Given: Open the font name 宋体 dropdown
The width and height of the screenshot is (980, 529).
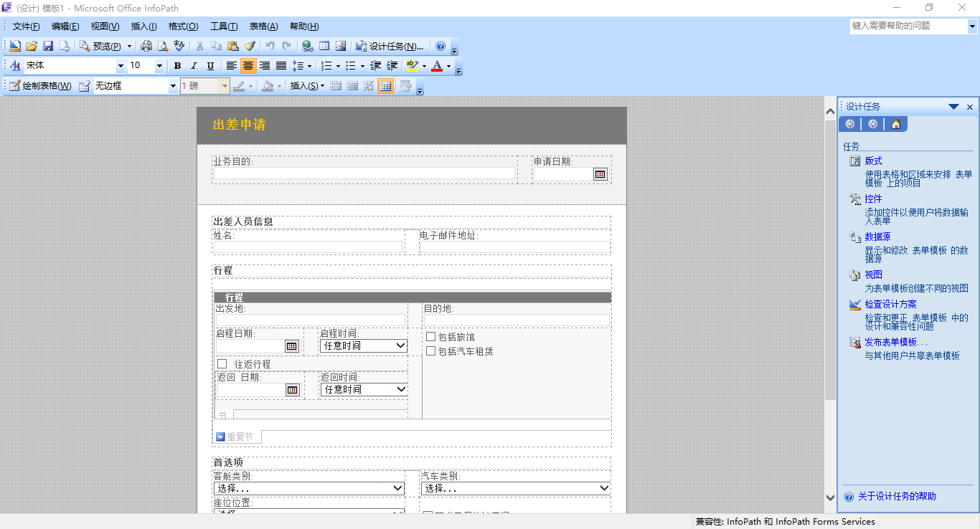Looking at the screenshot, I should [x=120, y=66].
